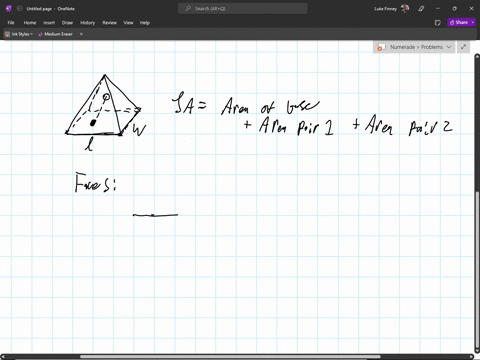This screenshot has height=360, width=480.
Task: Select the Medium Eraser tool
Action: coord(55,34)
